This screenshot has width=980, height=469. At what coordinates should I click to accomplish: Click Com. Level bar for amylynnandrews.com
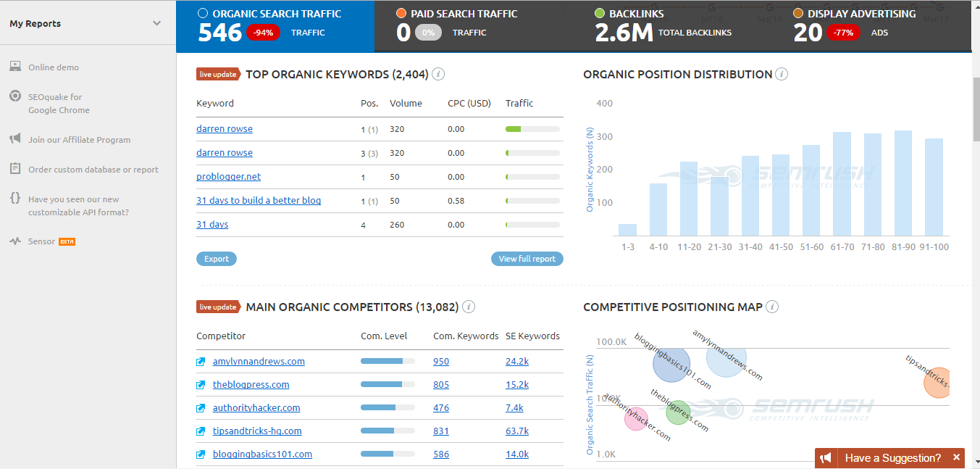388,361
